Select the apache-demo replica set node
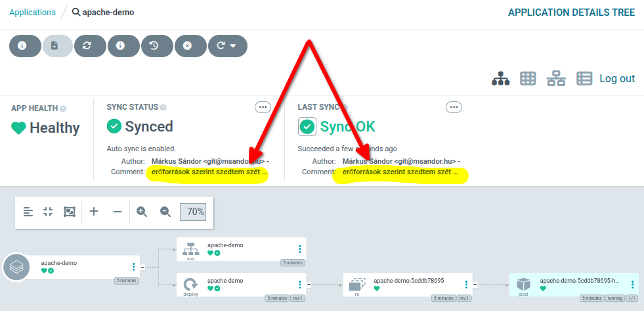 pos(408,285)
